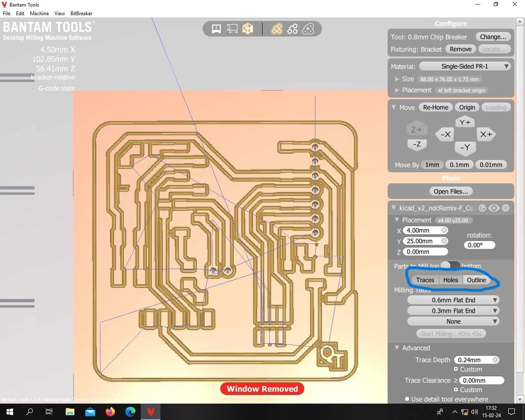Hide the kicad_v2_ndcRemix plan with eye icon
The image size is (525, 420).
pyautogui.click(x=494, y=208)
